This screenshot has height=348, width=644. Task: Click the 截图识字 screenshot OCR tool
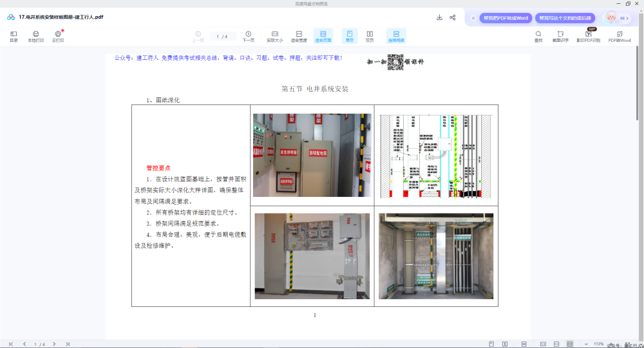click(x=560, y=36)
